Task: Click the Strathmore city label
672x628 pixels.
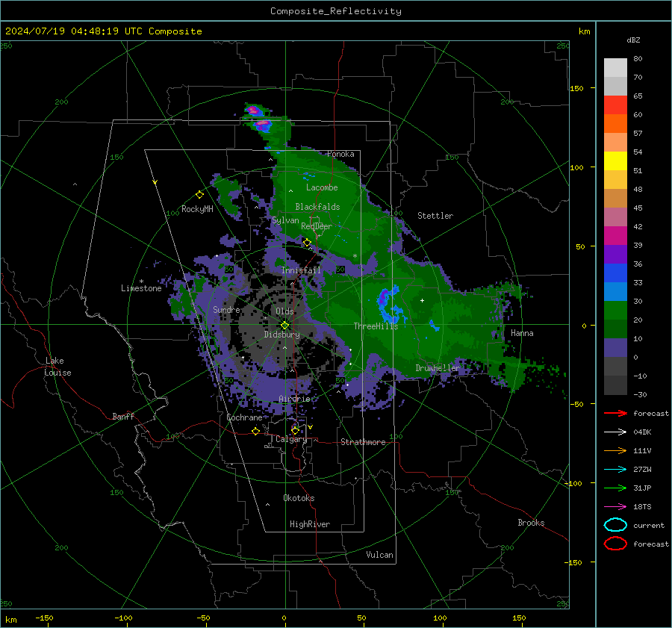Action: (363, 442)
